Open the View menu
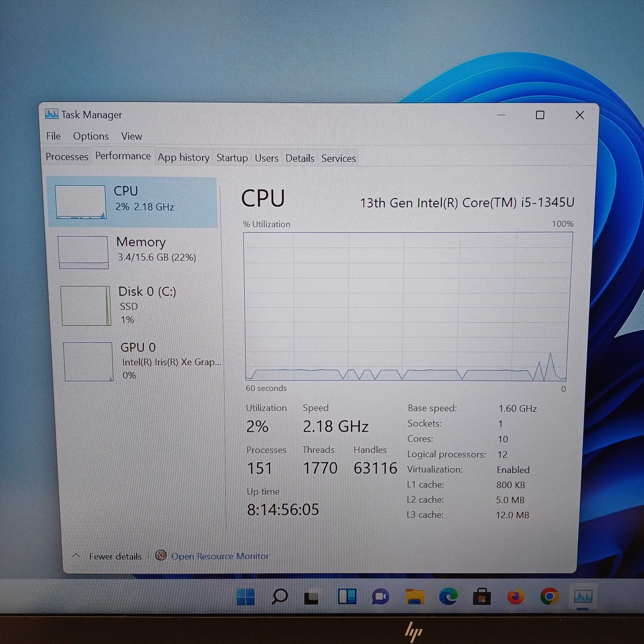Image resolution: width=644 pixels, height=644 pixels. [131, 136]
